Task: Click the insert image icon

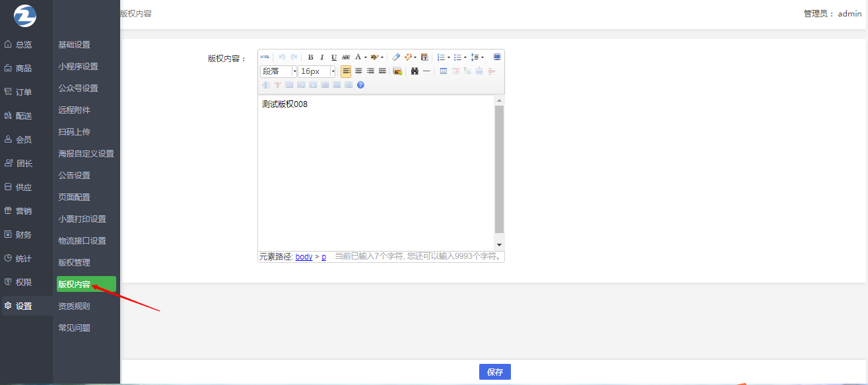Action: 397,71
